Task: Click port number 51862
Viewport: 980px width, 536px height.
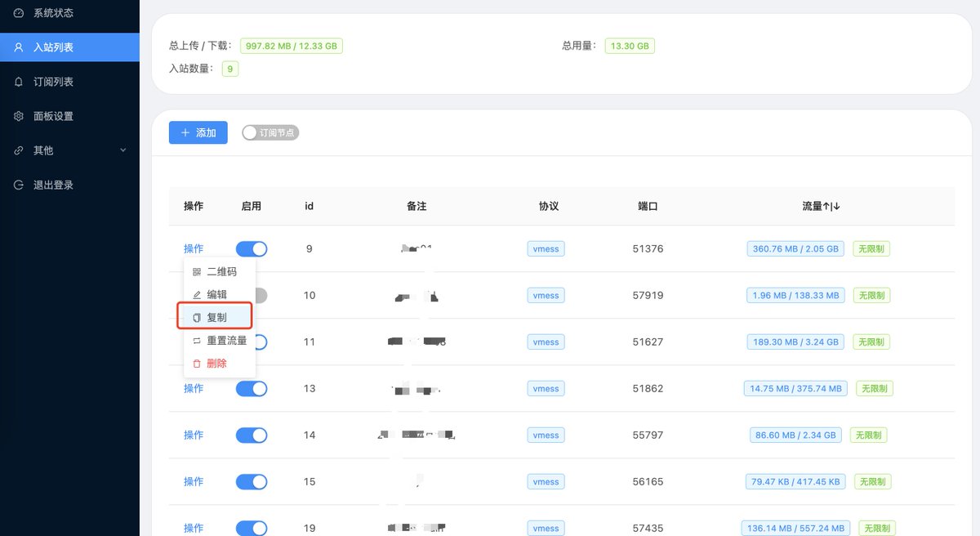Action: coord(648,389)
